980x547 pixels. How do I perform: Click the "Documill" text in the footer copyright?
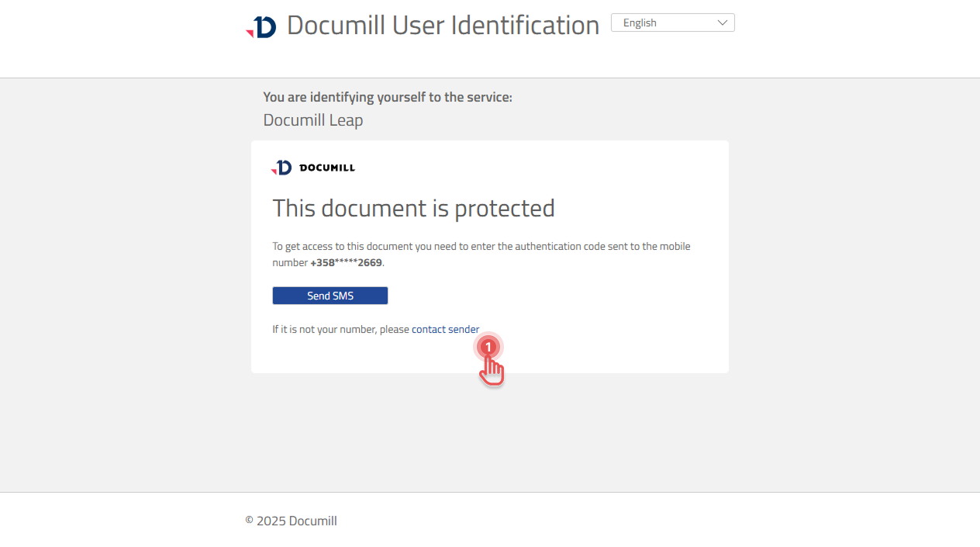(312, 521)
